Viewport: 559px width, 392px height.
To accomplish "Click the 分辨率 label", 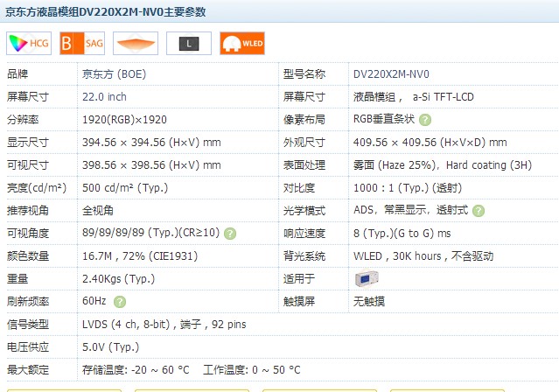I will [x=23, y=120].
